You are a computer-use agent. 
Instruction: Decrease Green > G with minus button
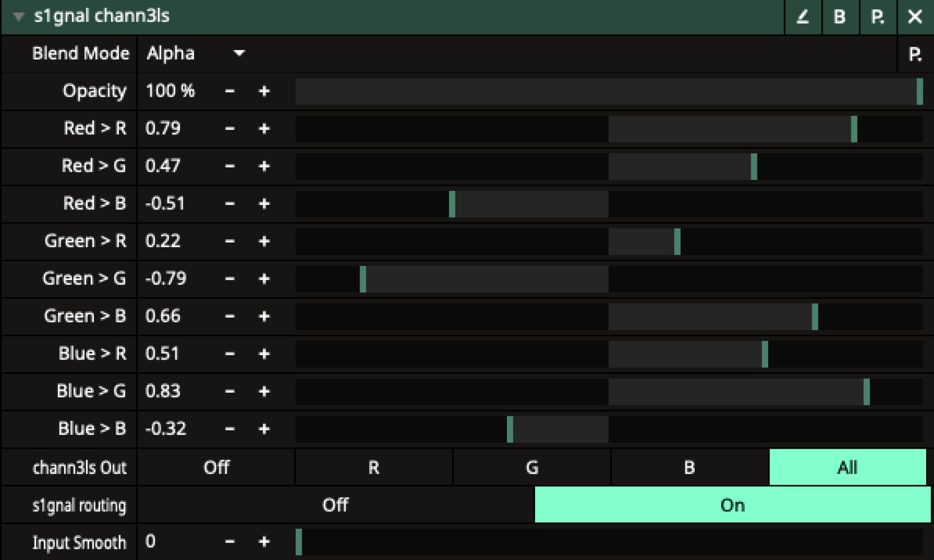(230, 279)
